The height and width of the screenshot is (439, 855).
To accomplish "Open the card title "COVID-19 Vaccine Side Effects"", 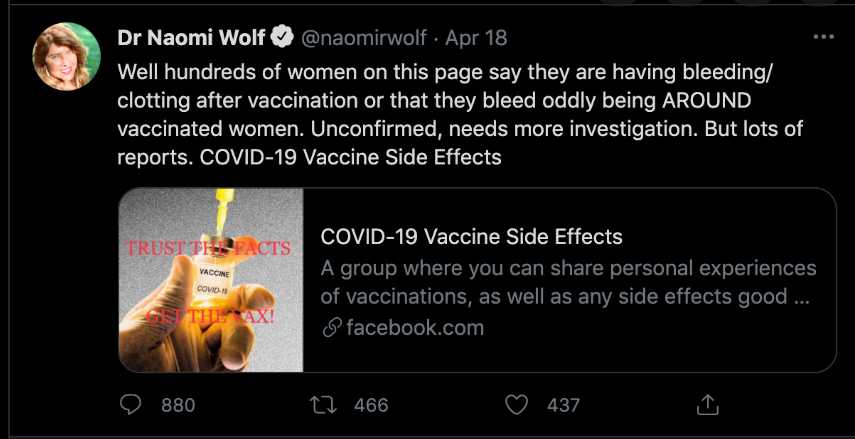I will coord(471,237).
